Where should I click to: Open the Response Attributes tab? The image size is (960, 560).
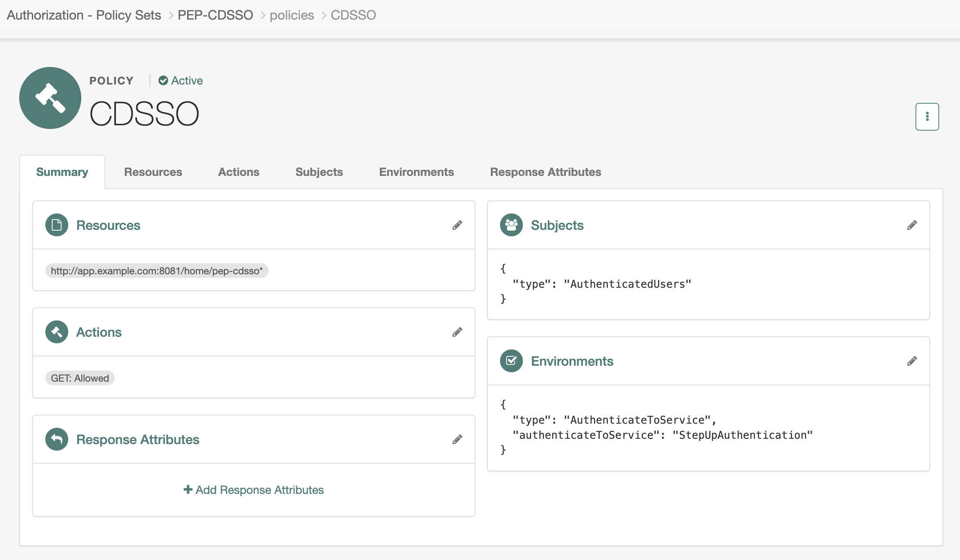(545, 172)
